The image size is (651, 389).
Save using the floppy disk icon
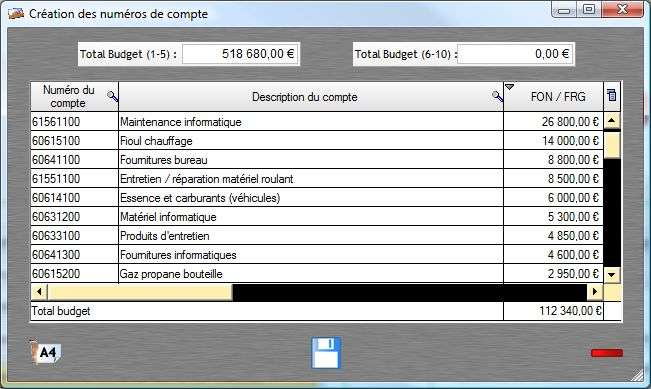(326, 353)
